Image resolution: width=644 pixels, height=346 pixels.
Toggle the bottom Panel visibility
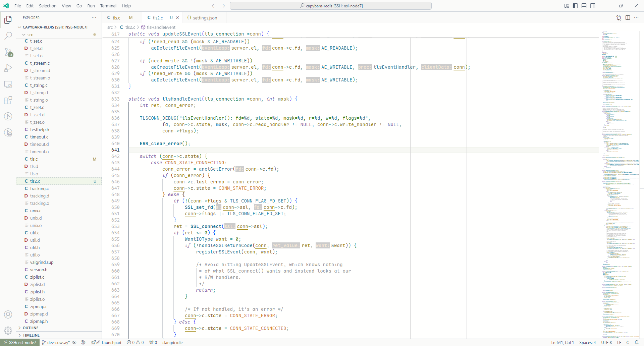(x=584, y=6)
